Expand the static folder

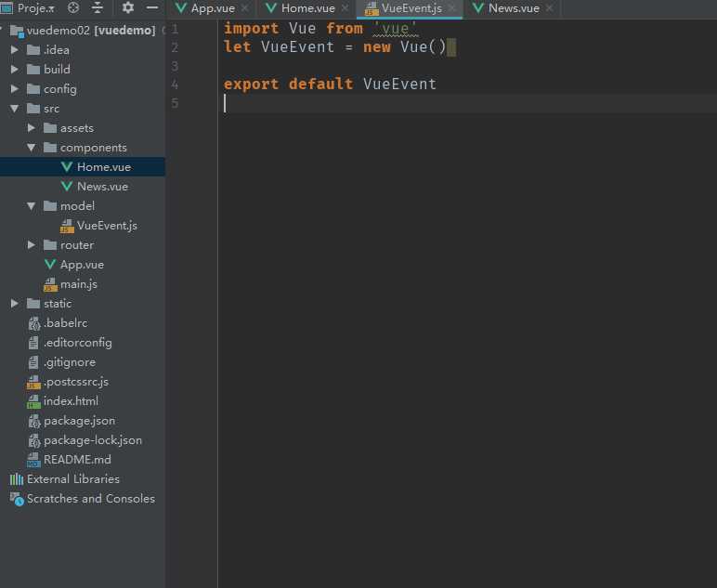pos(14,303)
